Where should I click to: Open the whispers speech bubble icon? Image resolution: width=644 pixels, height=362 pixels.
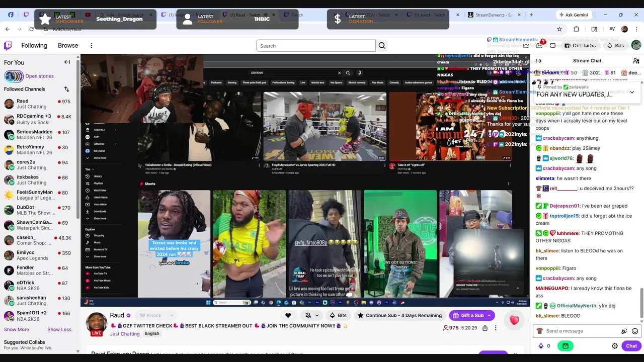pos(552,46)
